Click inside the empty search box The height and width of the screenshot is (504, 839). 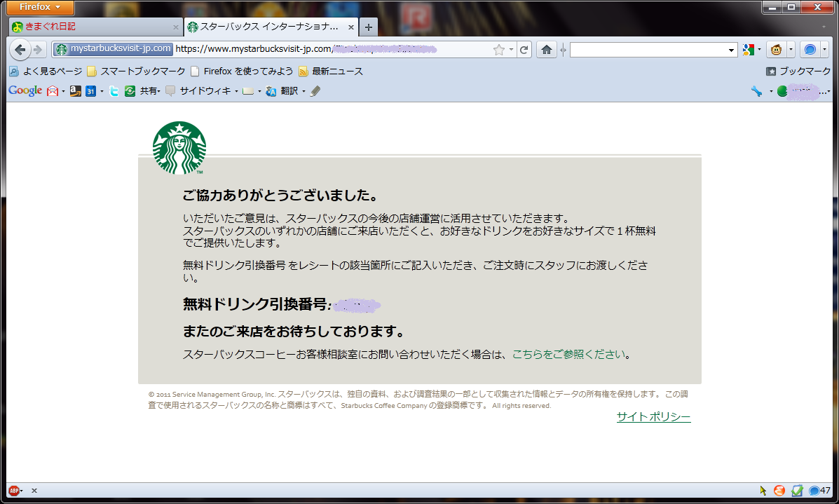(648, 50)
